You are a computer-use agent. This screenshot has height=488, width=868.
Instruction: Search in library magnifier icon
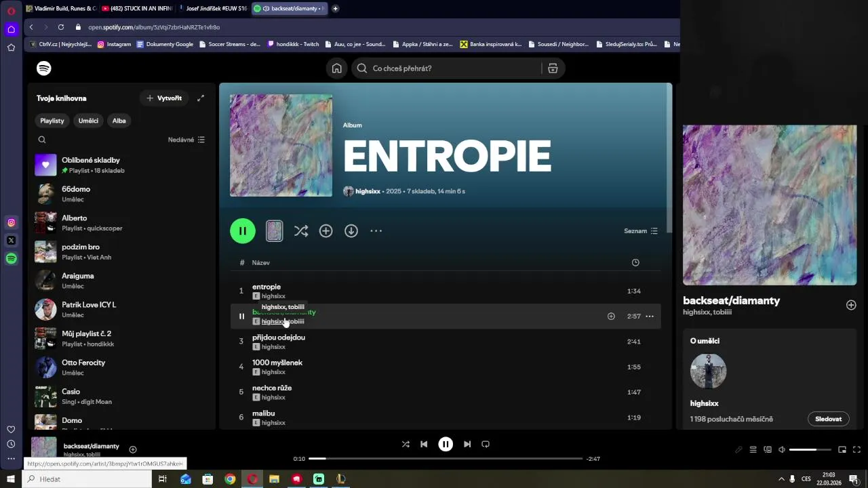[x=42, y=140]
